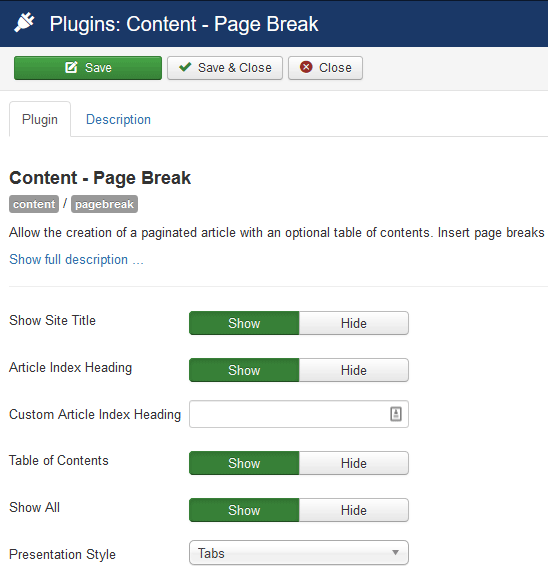Screen dimensions: 548x578
Task: Select Show for Show Site Title
Action: point(244,323)
